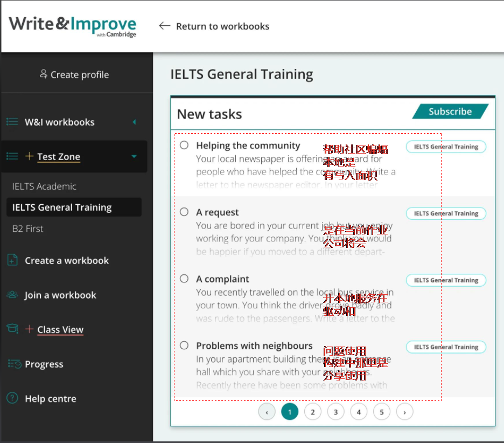Click description text 'You recently travelled on the local'
The width and height of the screenshot is (504, 443).
pos(266,293)
